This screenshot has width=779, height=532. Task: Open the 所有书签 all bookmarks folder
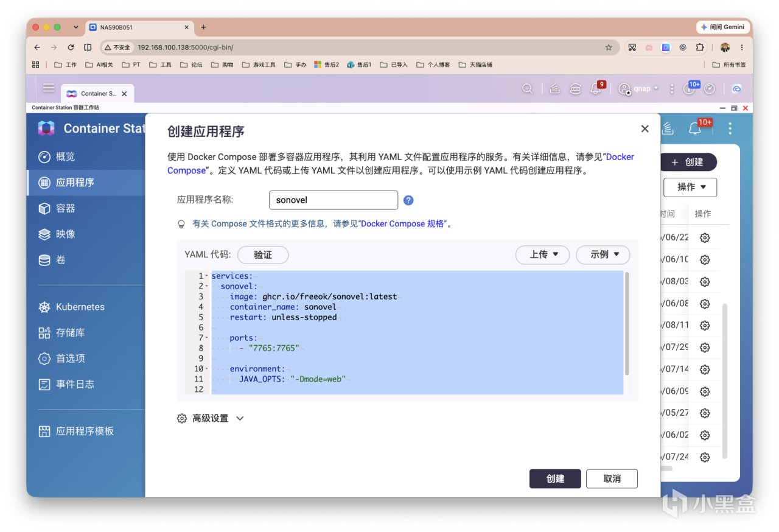[x=728, y=65]
